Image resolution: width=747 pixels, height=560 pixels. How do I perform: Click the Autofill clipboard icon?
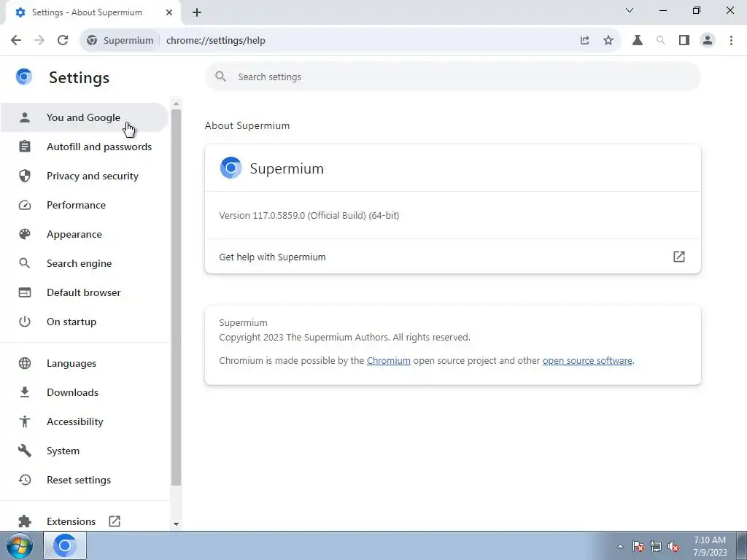(x=25, y=146)
